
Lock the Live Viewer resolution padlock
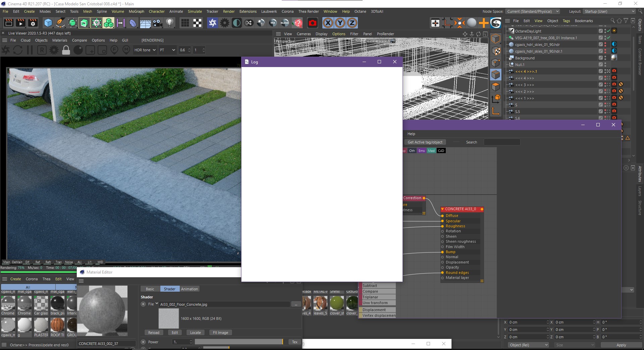[66, 50]
